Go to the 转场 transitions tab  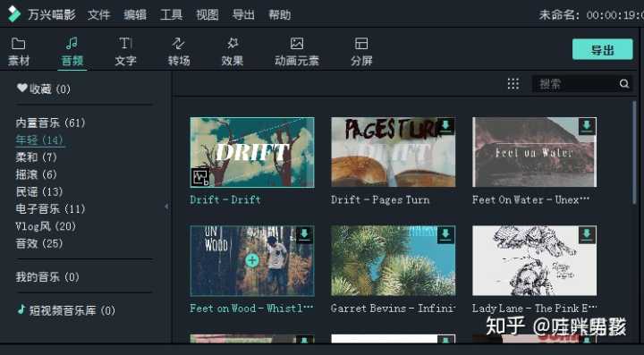pos(179,52)
